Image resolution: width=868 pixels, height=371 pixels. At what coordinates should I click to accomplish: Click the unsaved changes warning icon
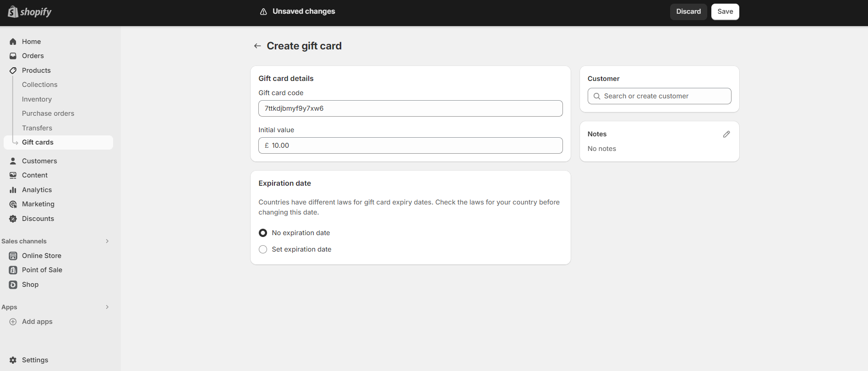(263, 11)
